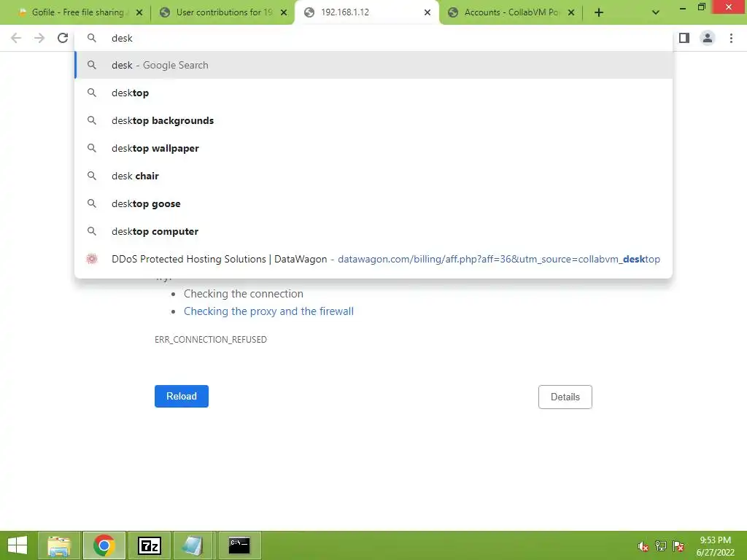The width and height of the screenshot is (747, 560).
Task: Click search icon beside 'desktop goose' suggestion
Action: click(x=92, y=203)
